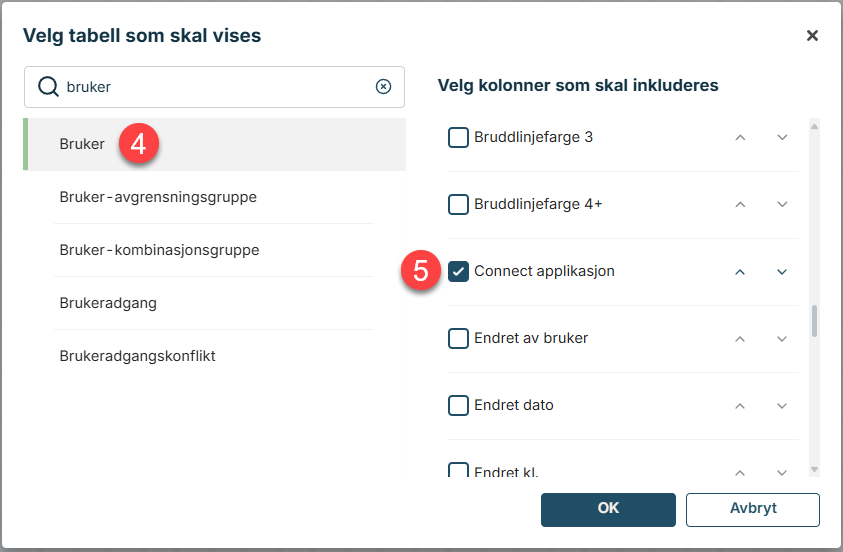Tick the Endret av bruker checkbox
Image resolution: width=843 pixels, height=552 pixels.
(x=458, y=338)
